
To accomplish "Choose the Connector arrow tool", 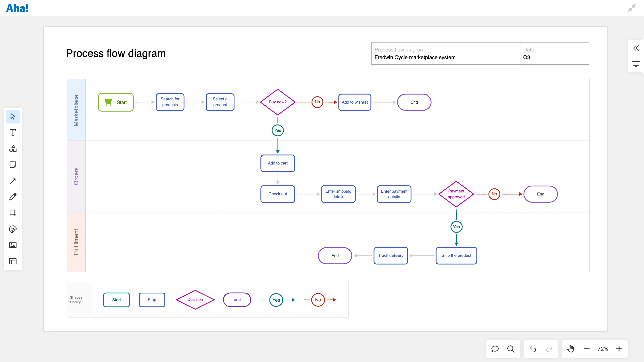I will [13, 181].
